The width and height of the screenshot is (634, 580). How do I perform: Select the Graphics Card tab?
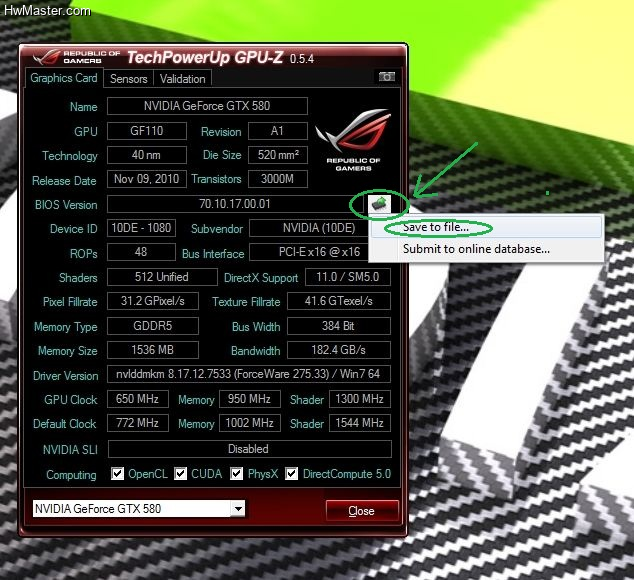point(64,78)
